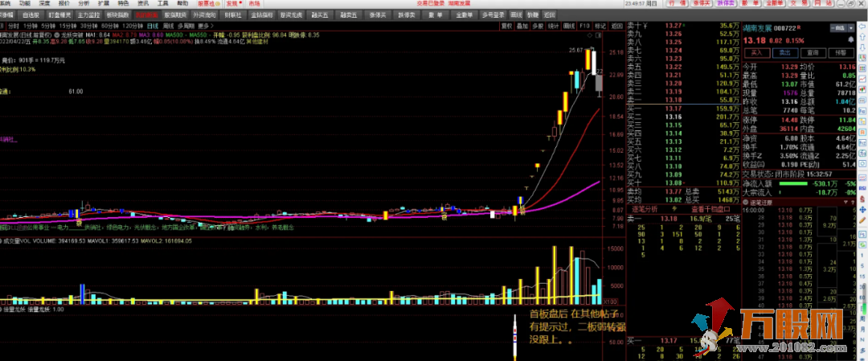Open the 分析 menu

coord(83,3)
